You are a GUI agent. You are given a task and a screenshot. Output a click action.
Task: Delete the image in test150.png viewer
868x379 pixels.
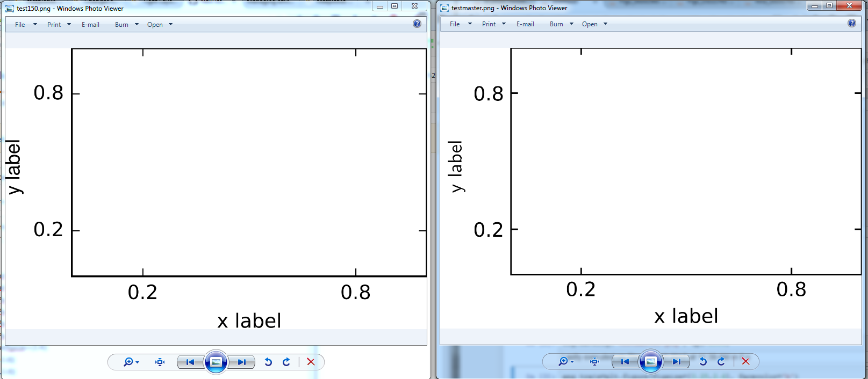click(x=311, y=362)
